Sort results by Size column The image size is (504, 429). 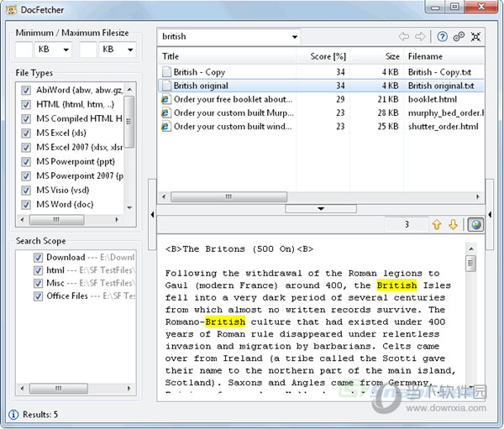[376, 56]
